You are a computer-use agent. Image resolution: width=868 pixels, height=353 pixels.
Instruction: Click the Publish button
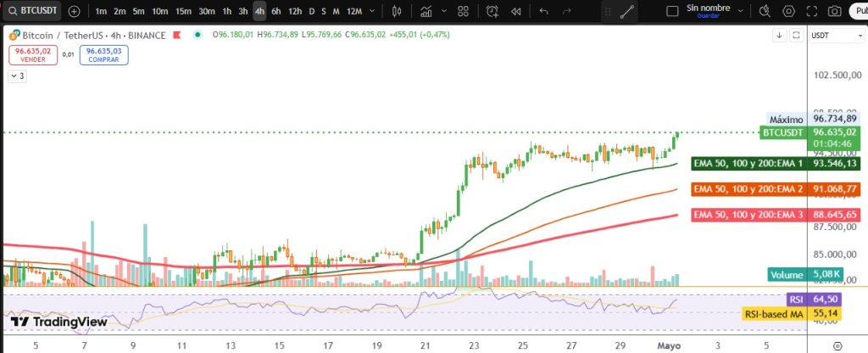coord(860,10)
